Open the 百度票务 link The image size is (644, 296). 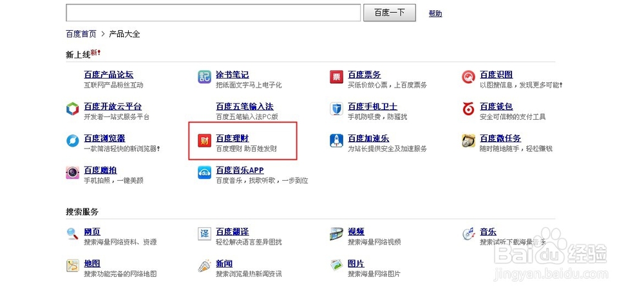coord(365,75)
